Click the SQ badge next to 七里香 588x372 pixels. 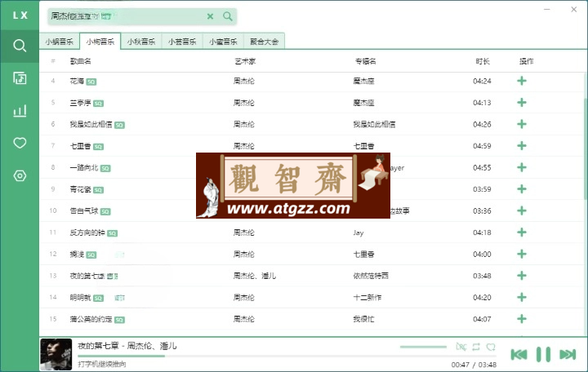(x=98, y=147)
